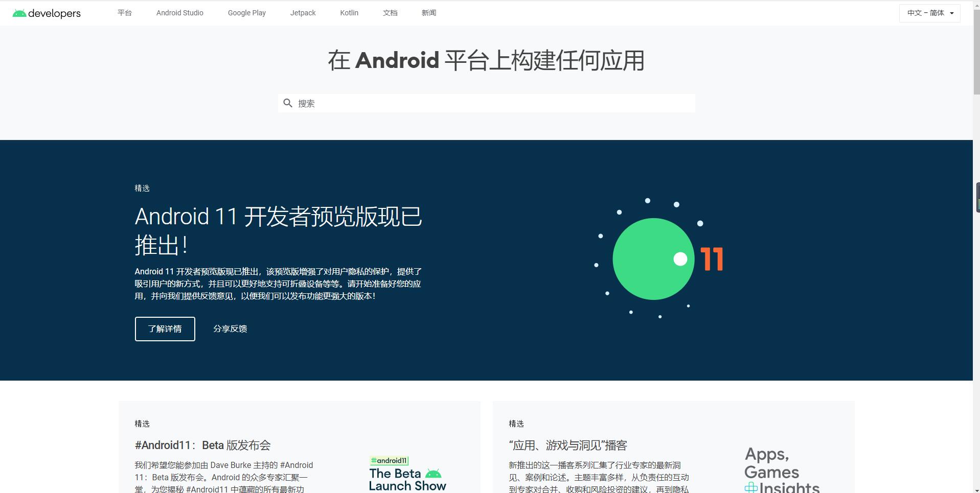Screen dimensions: 980x493
Task: Open the 分享反馈 link
Action: tap(230, 328)
